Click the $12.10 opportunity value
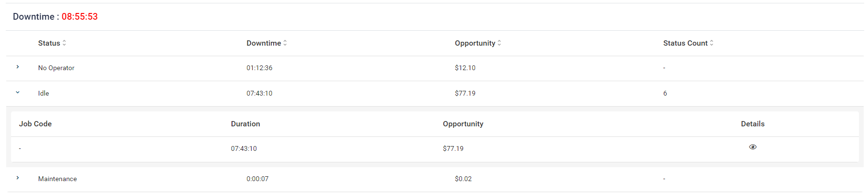This screenshot has width=868, height=196. [x=465, y=68]
